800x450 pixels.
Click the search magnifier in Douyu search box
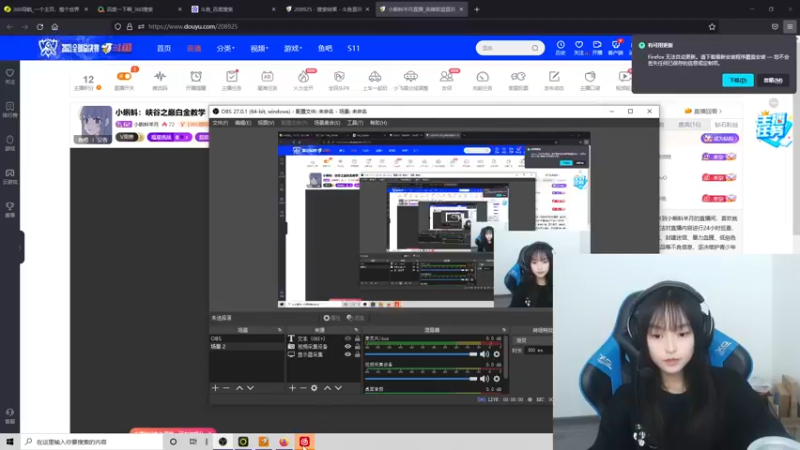coord(535,48)
